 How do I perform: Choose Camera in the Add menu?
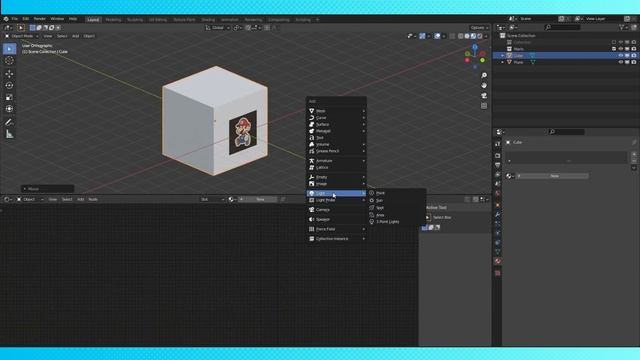coord(336,209)
